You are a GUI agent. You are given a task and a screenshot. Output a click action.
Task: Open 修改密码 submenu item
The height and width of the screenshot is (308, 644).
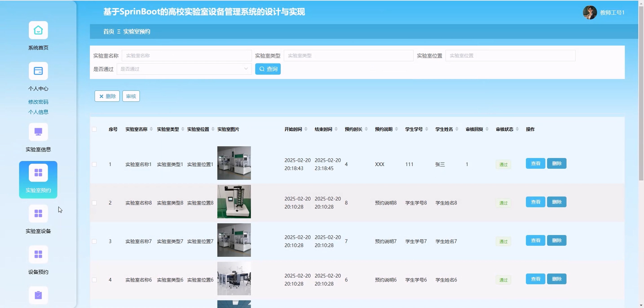38,102
